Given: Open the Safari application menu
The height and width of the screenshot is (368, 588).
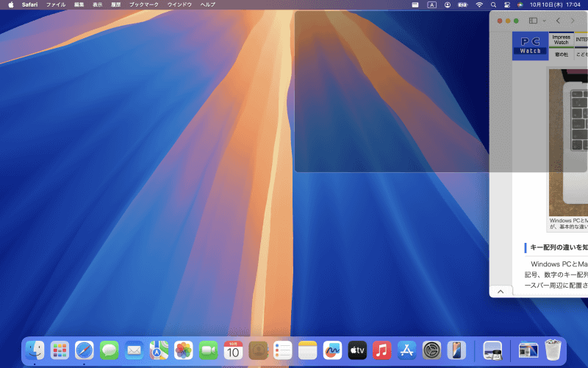Looking at the screenshot, I should tap(29, 5).
